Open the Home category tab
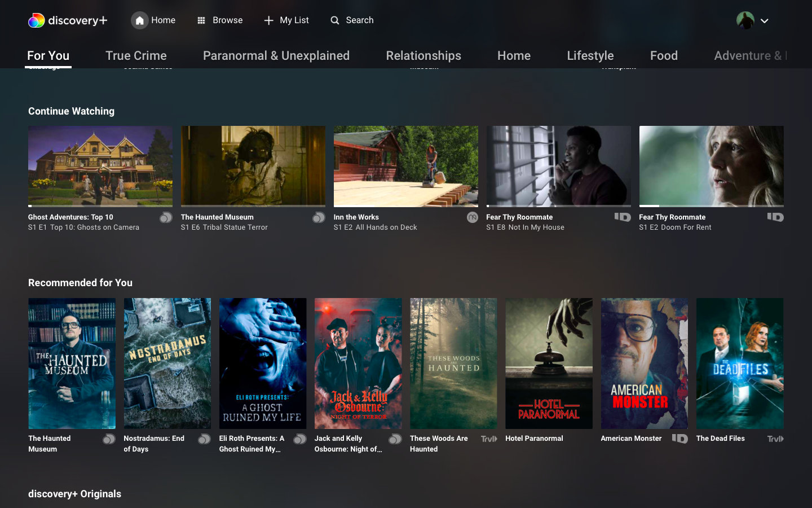 point(514,55)
